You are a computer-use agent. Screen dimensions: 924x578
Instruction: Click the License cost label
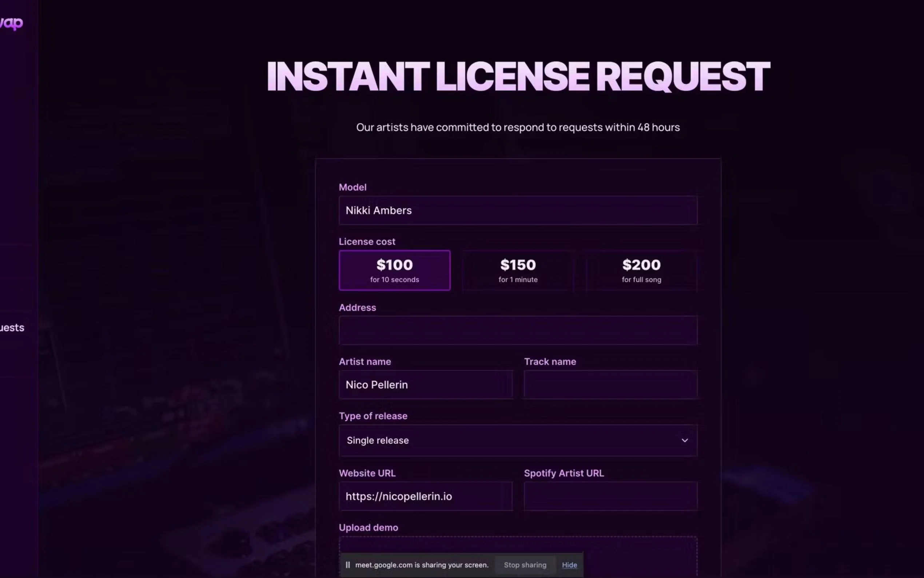367,242
